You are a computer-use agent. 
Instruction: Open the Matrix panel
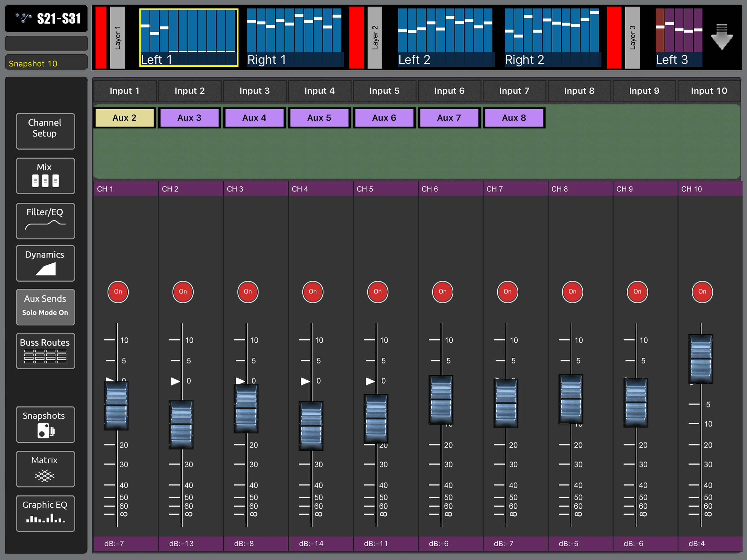[45, 469]
